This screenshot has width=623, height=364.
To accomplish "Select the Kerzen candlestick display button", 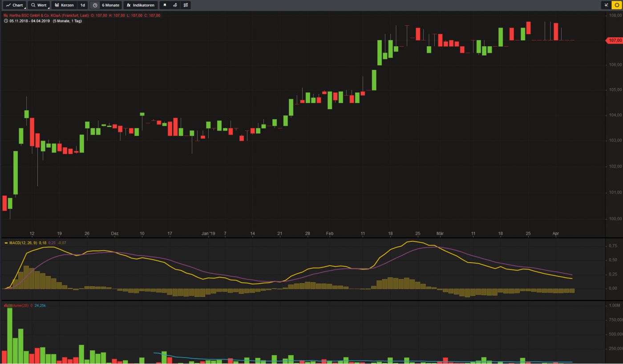I will pyautogui.click(x=64, y=5).
